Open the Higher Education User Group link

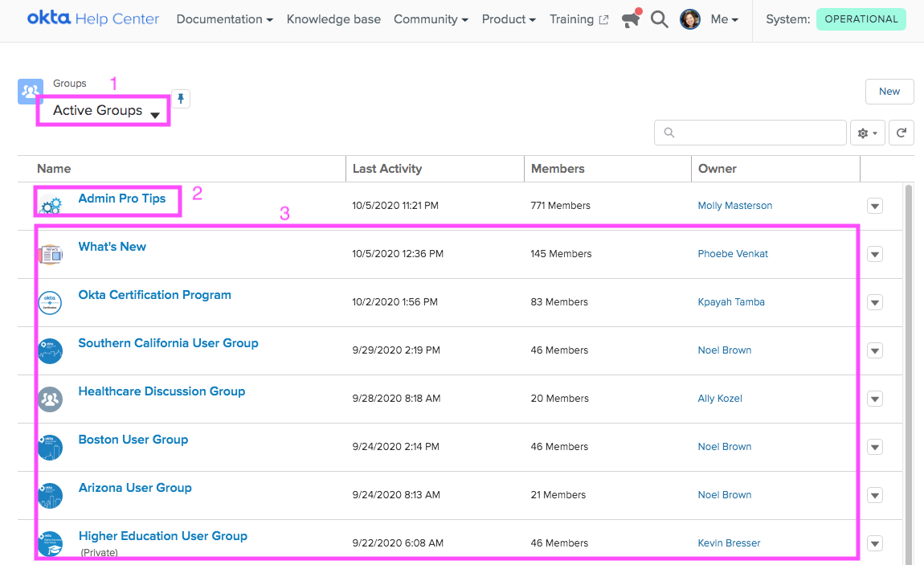tap(162, 537)
